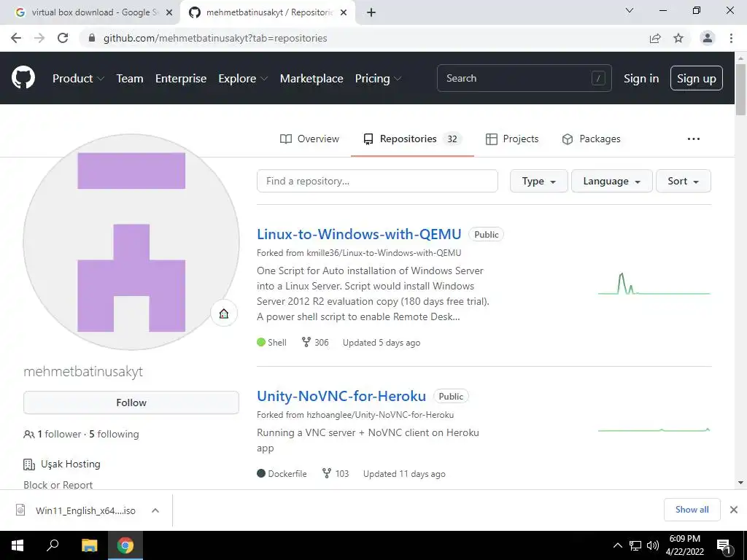View the 5 following list
This screenshot has width=747, height=560.
[114, 435]
